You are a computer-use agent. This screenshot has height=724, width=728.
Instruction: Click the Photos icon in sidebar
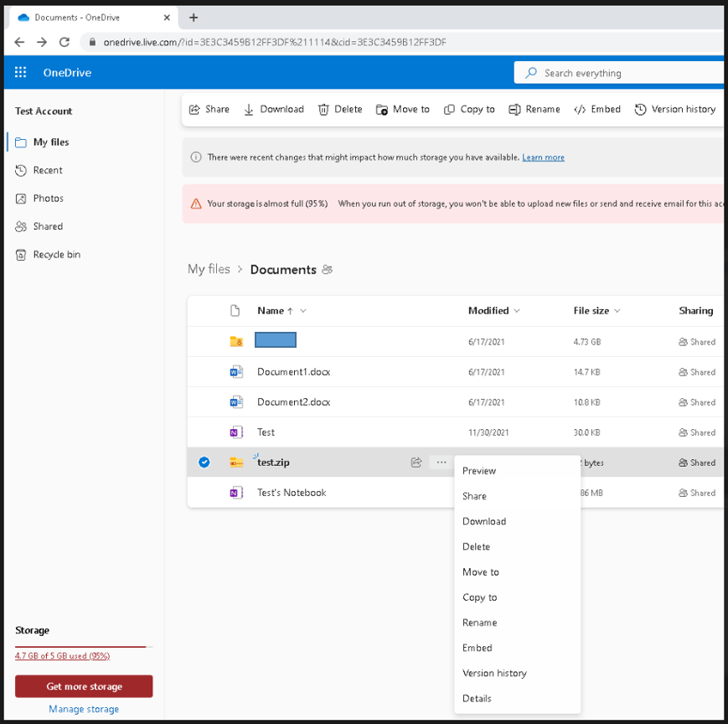pyautogui.click(x=21, y=199)
